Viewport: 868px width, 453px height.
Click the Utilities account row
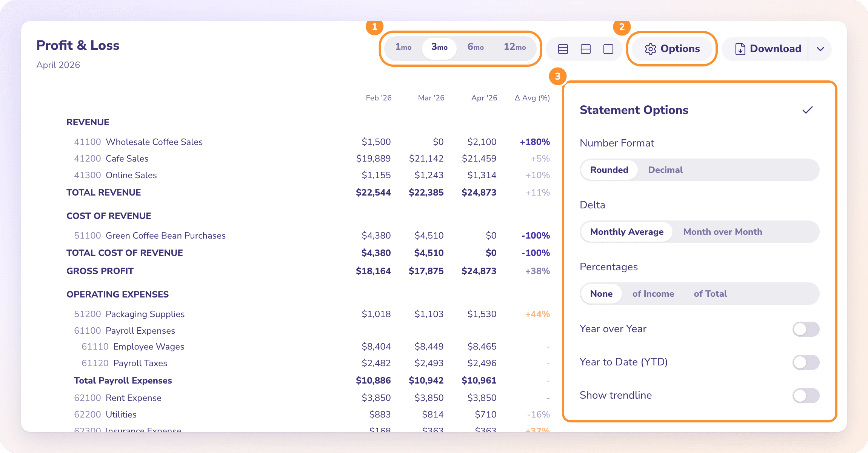coord(312,414)
